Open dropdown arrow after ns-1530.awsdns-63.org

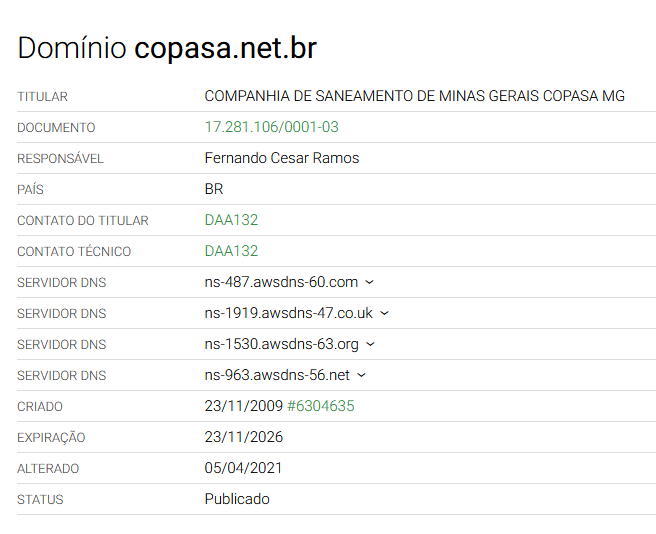370,345
